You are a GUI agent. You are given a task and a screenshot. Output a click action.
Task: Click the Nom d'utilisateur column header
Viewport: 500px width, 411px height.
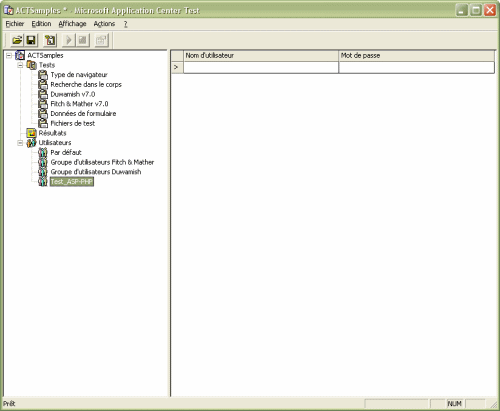(x=261, y=56)
